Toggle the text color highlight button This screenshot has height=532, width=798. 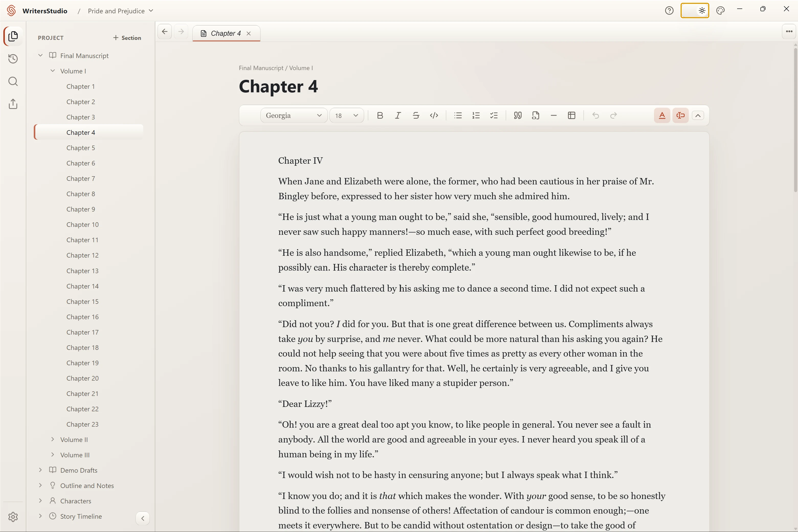click(x=662, y=115)
